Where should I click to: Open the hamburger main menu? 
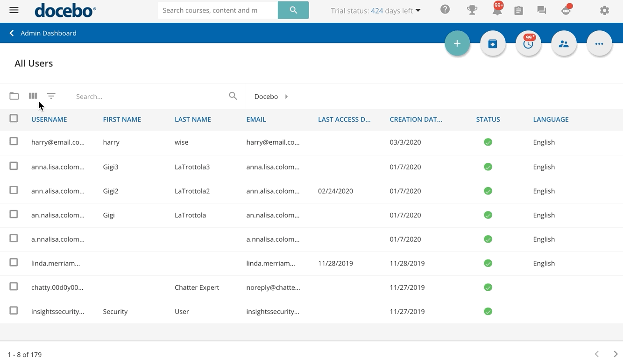click(x=14, y=10)
